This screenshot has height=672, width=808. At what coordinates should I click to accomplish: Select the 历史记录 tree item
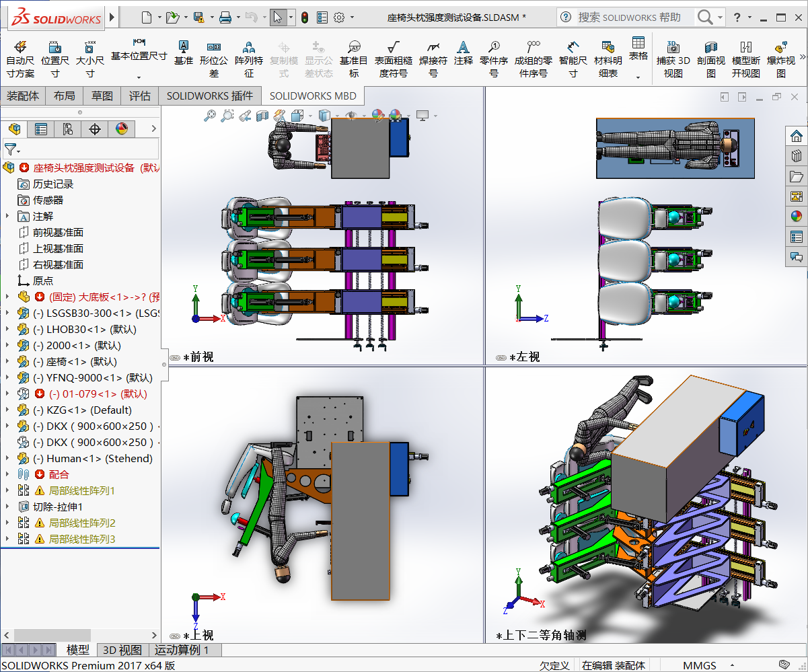click(53, 184)
